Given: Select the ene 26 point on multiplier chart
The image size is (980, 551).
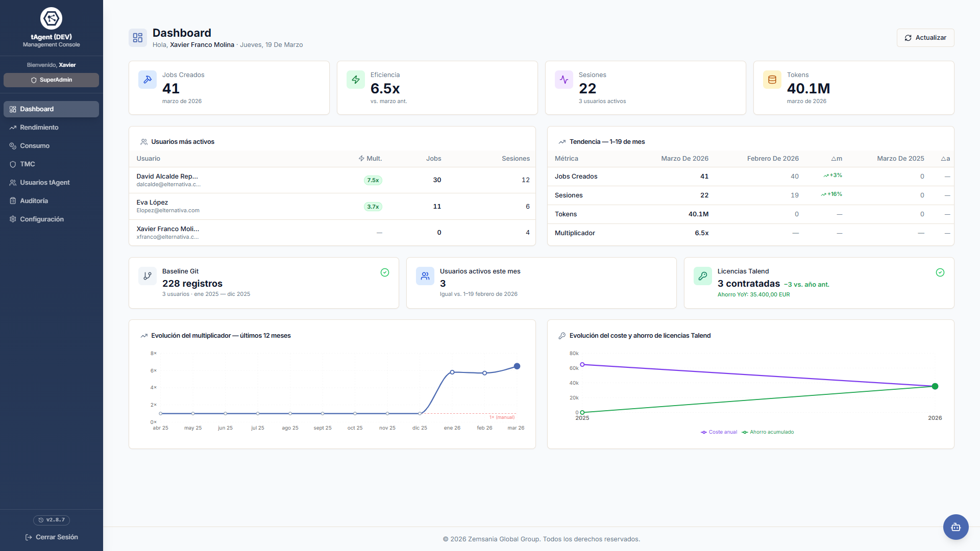Looking at the screenshot, I should click(452, 372).
